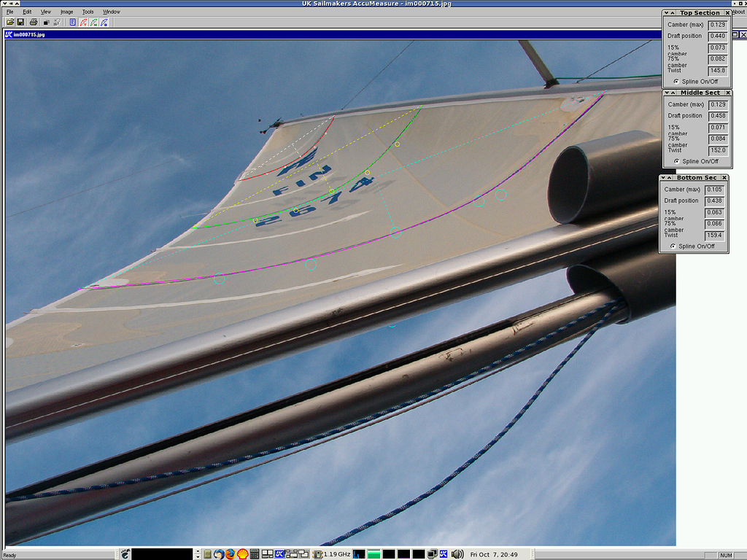Click the black overlapping squares toolbar icon

pos(46,22)
